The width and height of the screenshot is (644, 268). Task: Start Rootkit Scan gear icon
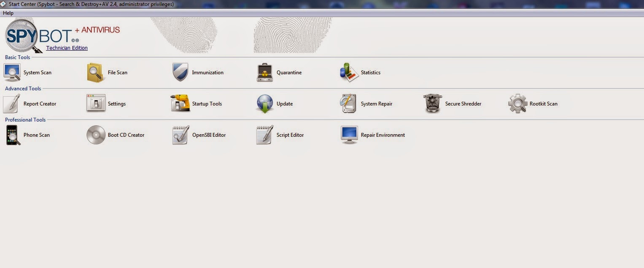pyautogui.click(x=517, y=103)
